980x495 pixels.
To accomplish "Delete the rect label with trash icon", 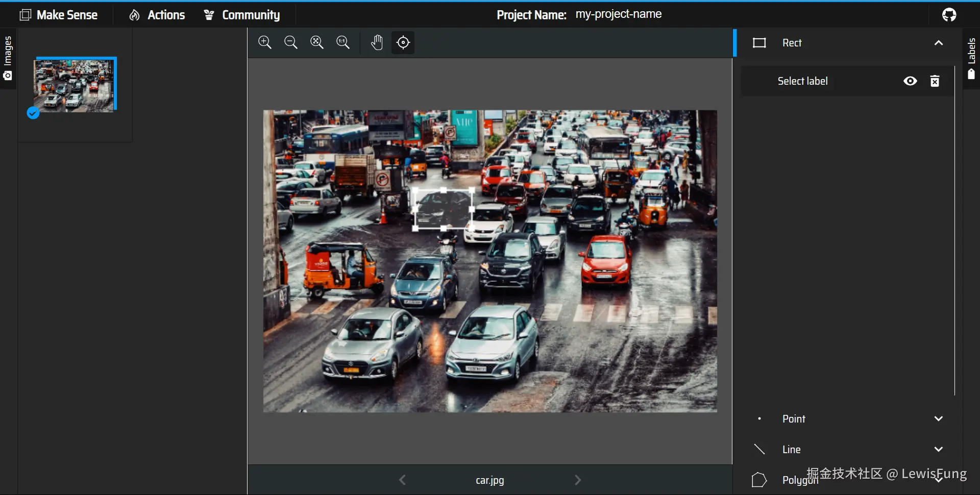I will (935, 81).
